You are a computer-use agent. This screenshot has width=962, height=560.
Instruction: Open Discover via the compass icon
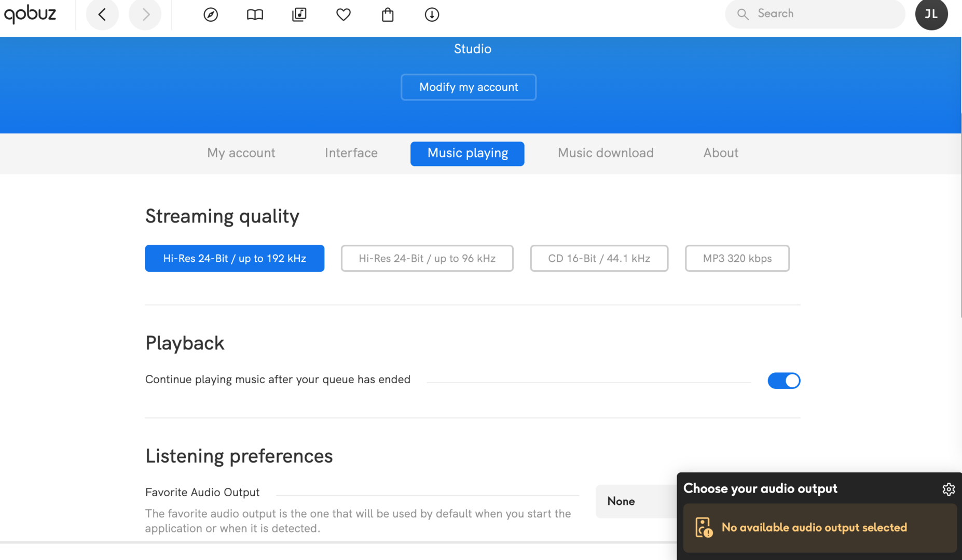click(x=211, y=15)
